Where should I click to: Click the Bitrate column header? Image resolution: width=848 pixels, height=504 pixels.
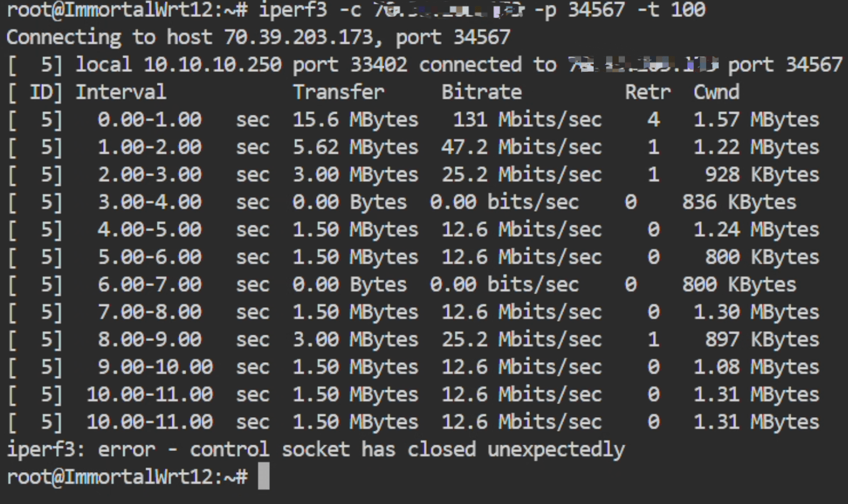pos(481,92)
